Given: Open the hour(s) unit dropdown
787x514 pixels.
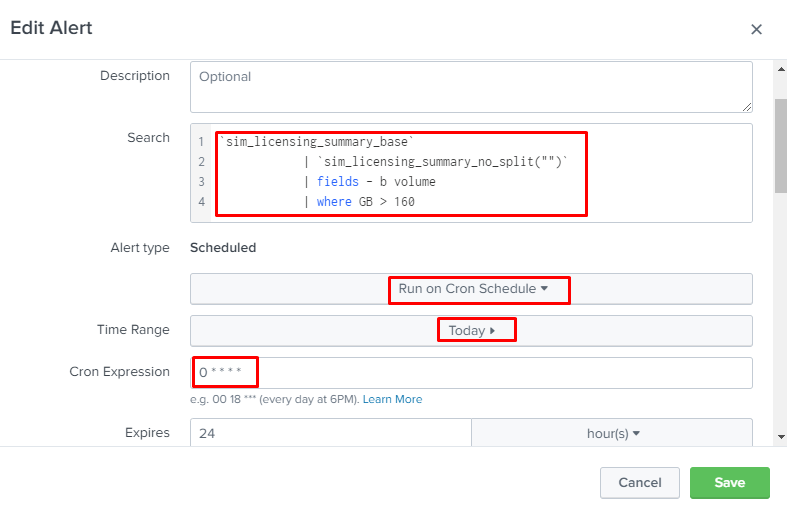Looking at the screenshot, I should pos(612,433).
